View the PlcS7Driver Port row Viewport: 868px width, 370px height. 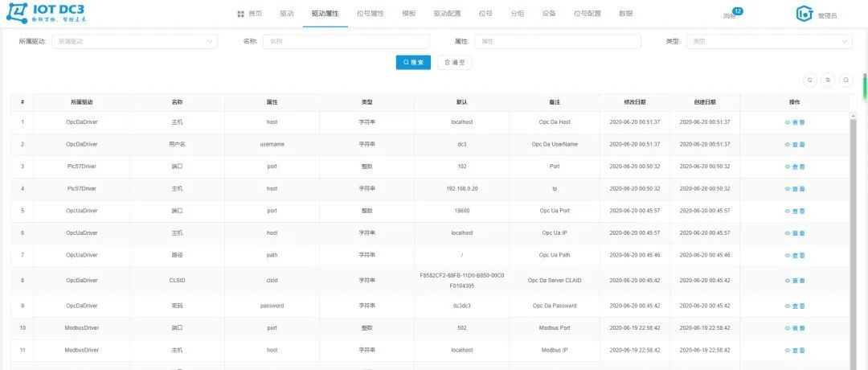(x=795, y=166)
